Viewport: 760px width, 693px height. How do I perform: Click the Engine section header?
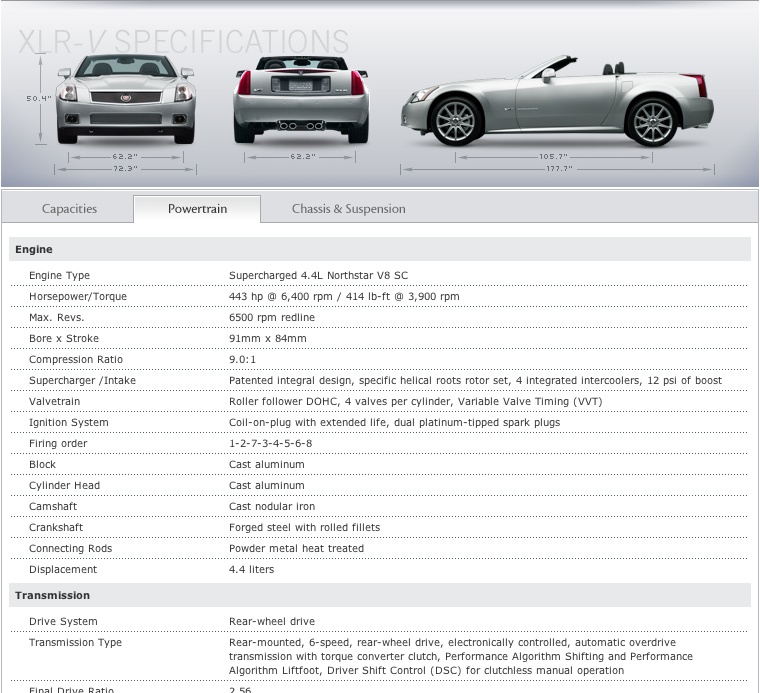point(380,249)
